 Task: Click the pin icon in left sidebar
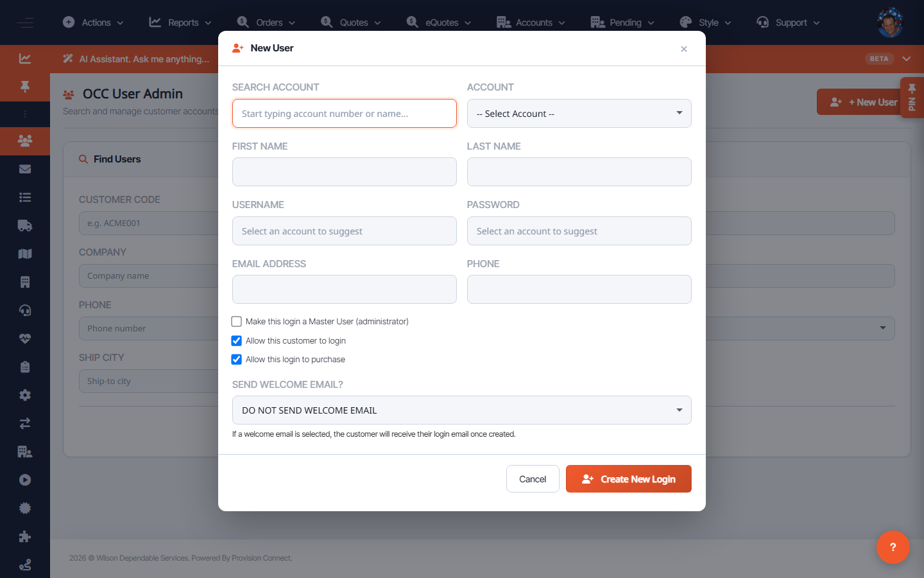point(25,86)
